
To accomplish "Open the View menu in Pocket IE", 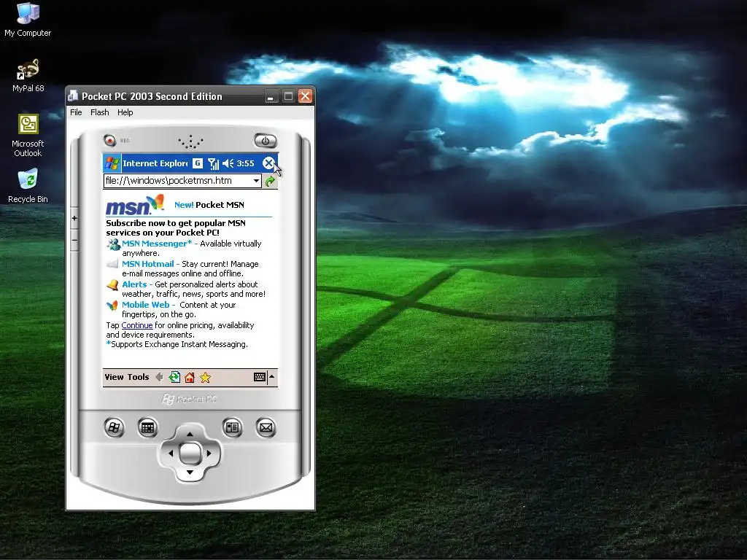I will pos(115,377).
